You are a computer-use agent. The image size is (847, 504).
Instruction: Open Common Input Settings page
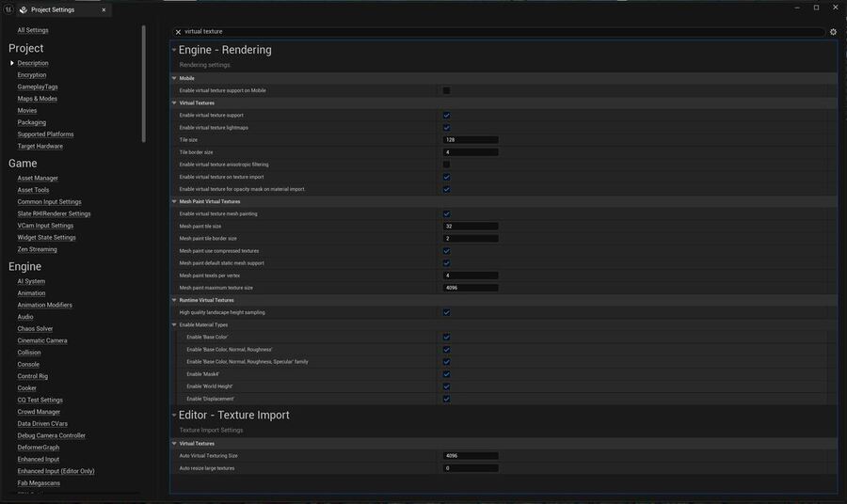click(49, 202)
